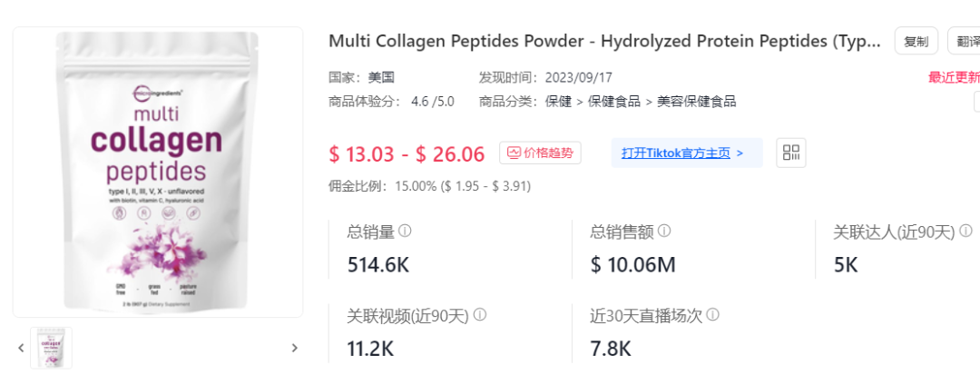
Task: Click the 复制 copy button
Action: pyautogui.click(x=916, y=42)
